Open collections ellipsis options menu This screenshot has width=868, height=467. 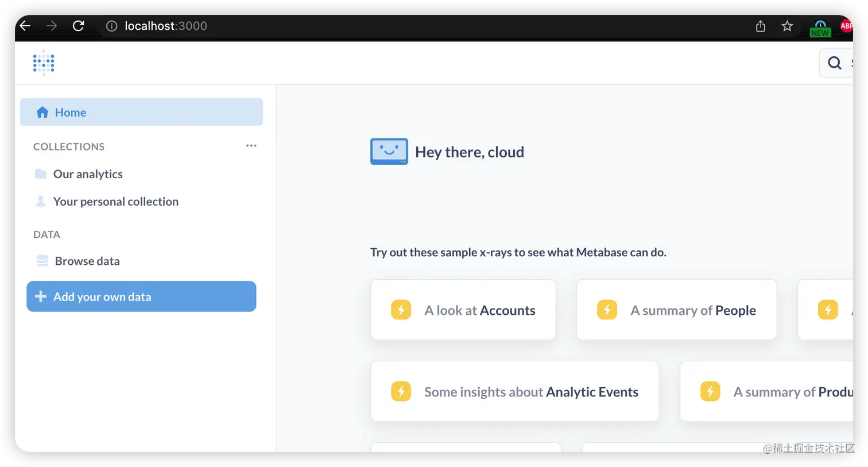[x=251, y=146]
